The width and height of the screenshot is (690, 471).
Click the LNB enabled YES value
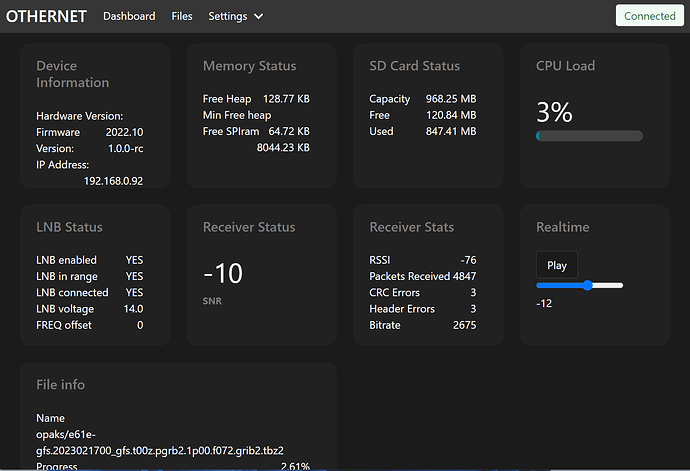[134, 260]
